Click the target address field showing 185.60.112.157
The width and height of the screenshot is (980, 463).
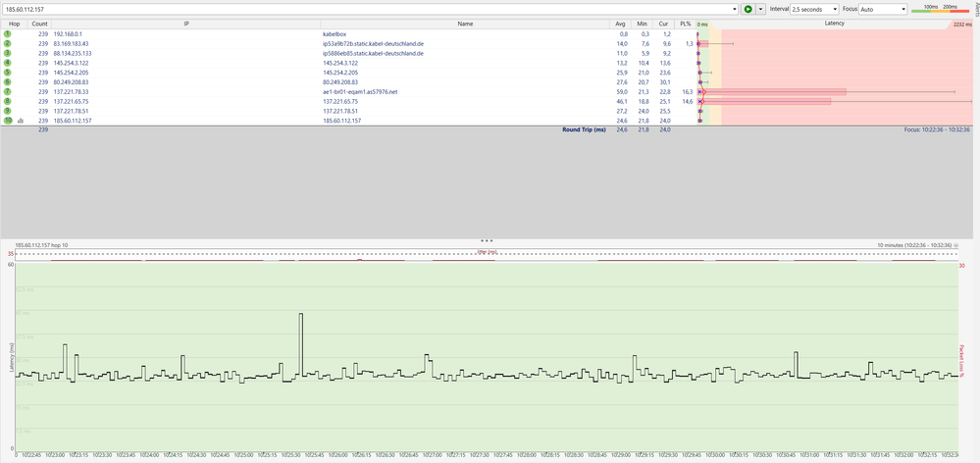[x=368, y=10]
